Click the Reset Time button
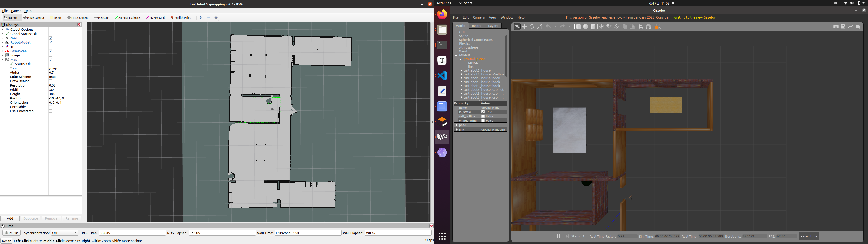The height and width of the screenshot is (244, 868). coord(809,236)
